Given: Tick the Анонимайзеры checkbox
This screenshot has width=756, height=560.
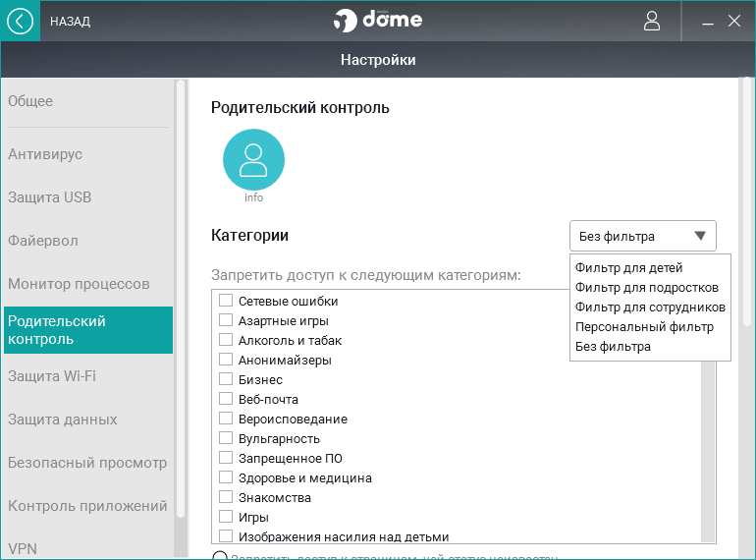Looking at the screenshot, I should coord(226,361).
